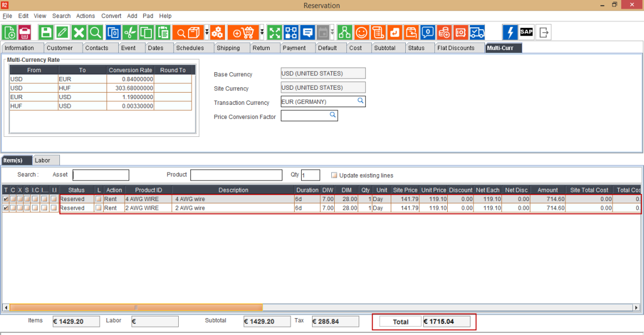Open the Price Conversion Factor lookup
Screen dimensions: 644x335
(333, 115)
